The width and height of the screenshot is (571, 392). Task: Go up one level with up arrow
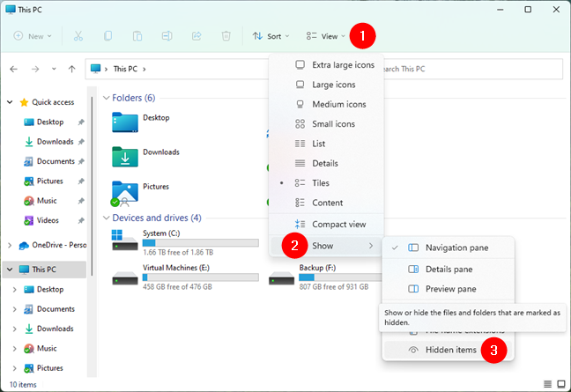click(x=71, y=69)
